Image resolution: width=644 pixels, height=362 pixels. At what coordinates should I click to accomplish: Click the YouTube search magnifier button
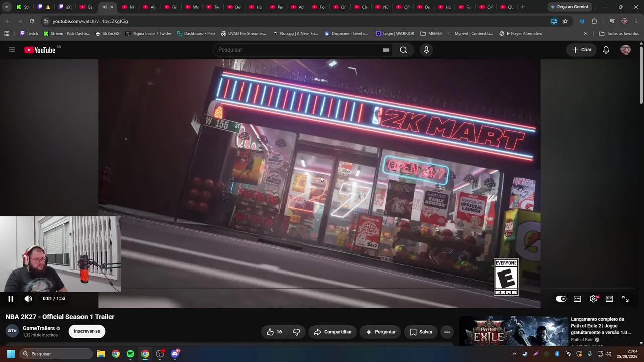point(404,50)
